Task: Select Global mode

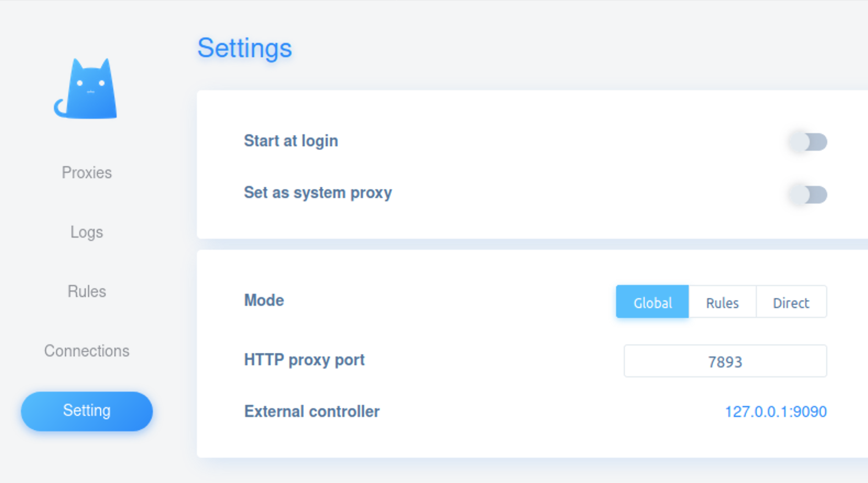Action: pyautogui.click(x=652, y=302)
